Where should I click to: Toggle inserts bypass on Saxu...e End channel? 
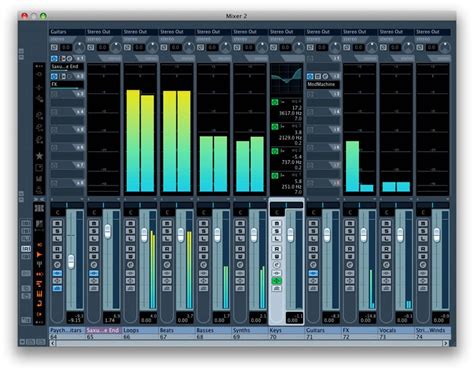pos(94,273)
